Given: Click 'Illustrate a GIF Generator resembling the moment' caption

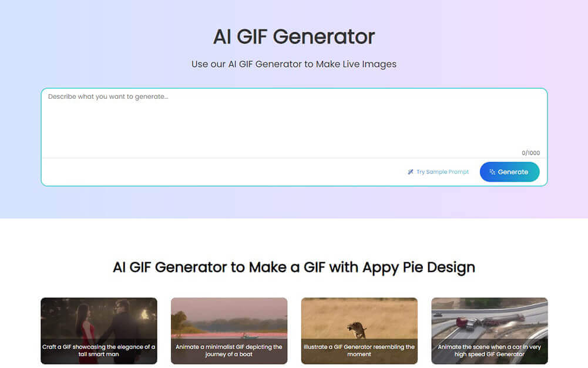Looking at the screenshot, I should point(359,350).
